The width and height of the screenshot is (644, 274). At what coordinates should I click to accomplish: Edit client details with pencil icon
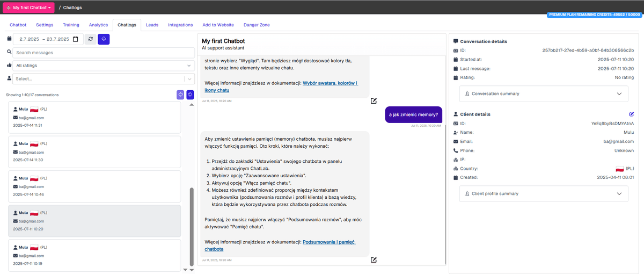coord(631,114)
